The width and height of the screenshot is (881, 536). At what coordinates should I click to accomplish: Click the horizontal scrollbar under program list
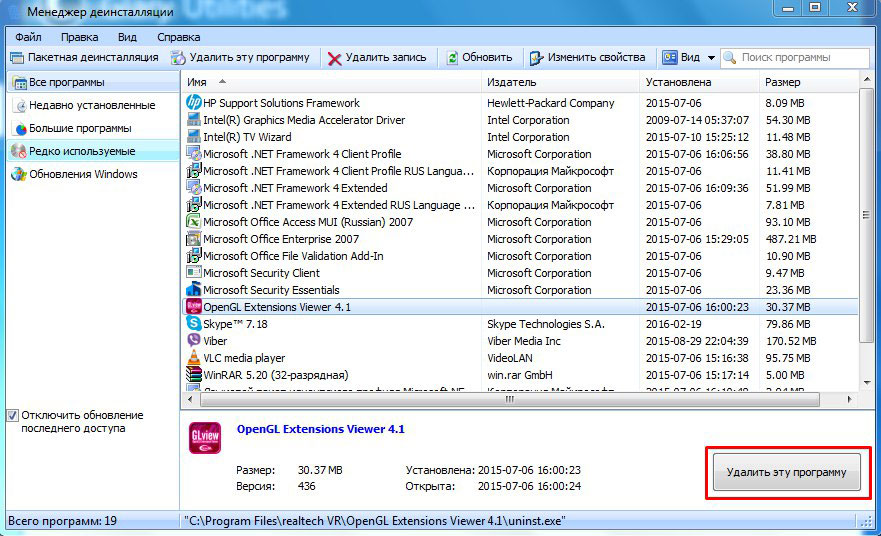tap(510, 399)
